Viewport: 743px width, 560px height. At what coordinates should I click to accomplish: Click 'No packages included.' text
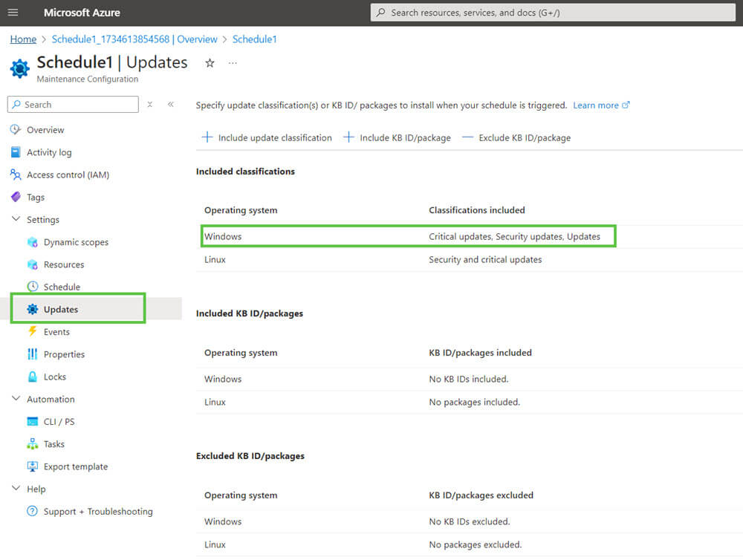point(474,403)
